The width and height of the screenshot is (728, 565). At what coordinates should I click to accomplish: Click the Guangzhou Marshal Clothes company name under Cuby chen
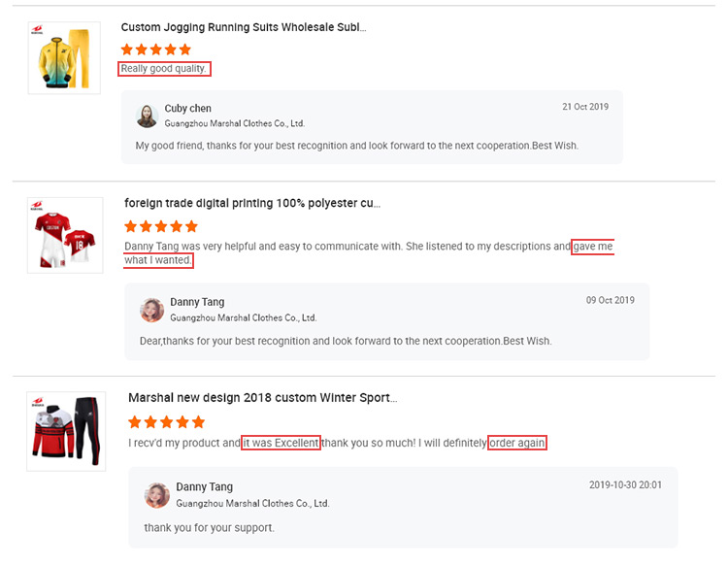(235, 123)
